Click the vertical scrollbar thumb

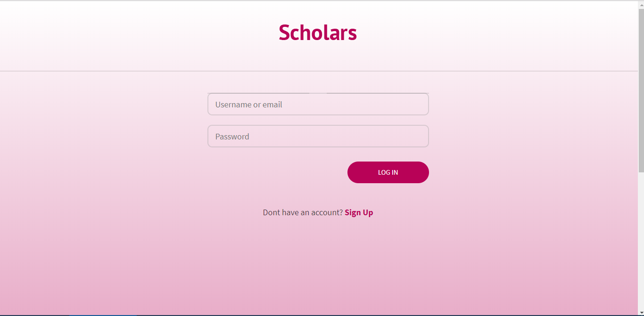[x=641, y=90]
